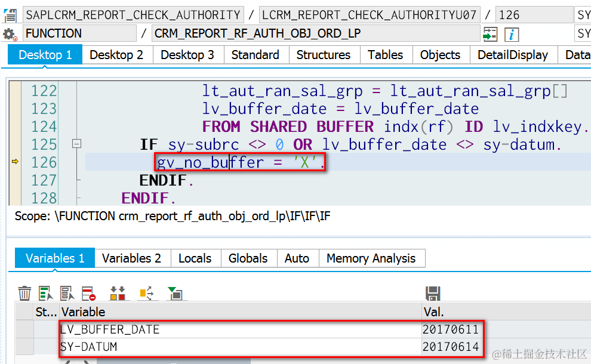
Task: Click the Variable column header
Action: point(240,311)
